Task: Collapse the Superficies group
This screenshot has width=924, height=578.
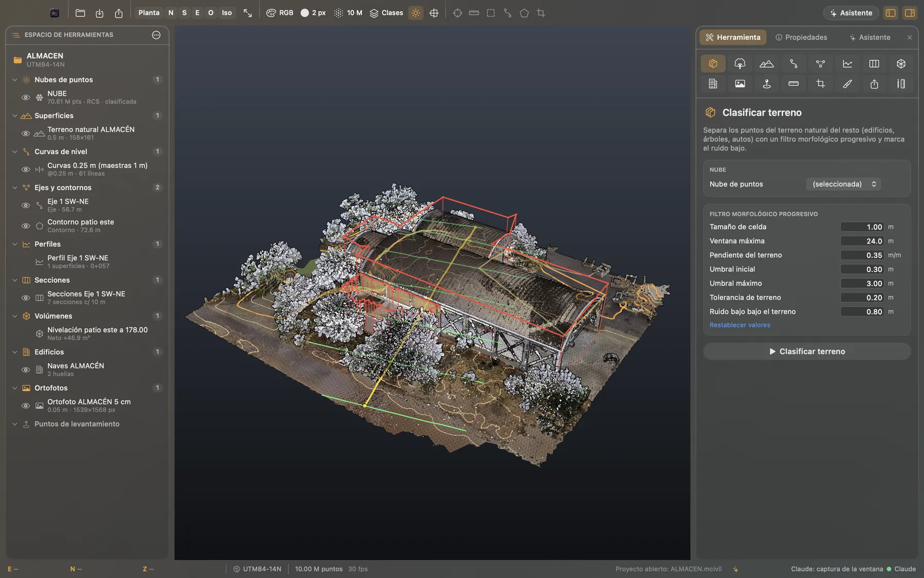Action: point(15,116)
